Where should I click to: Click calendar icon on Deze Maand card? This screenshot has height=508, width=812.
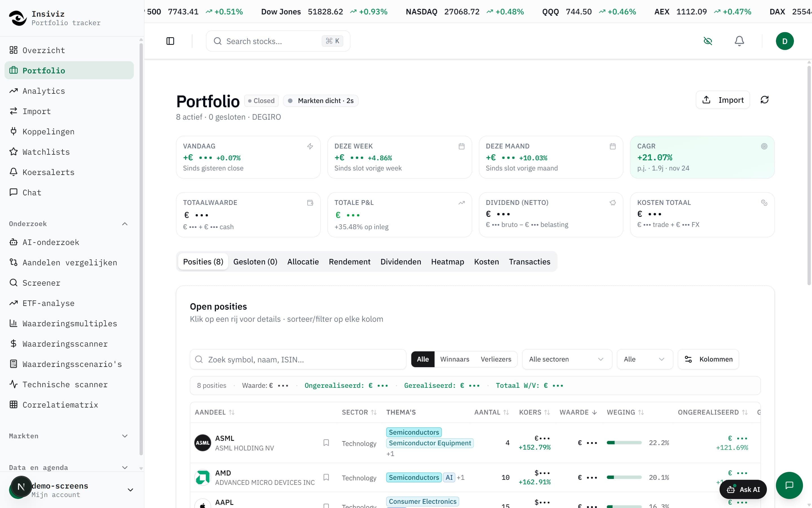613,146
